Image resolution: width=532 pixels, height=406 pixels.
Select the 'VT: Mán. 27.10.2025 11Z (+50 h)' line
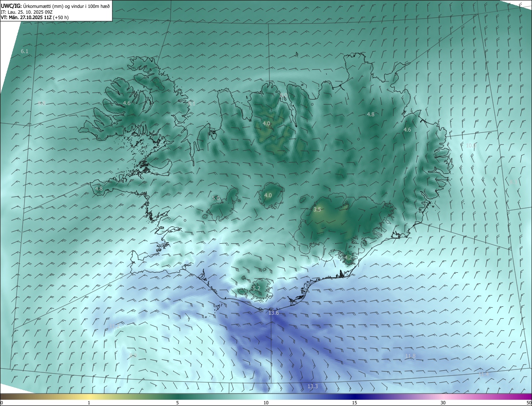click(35, 17)
